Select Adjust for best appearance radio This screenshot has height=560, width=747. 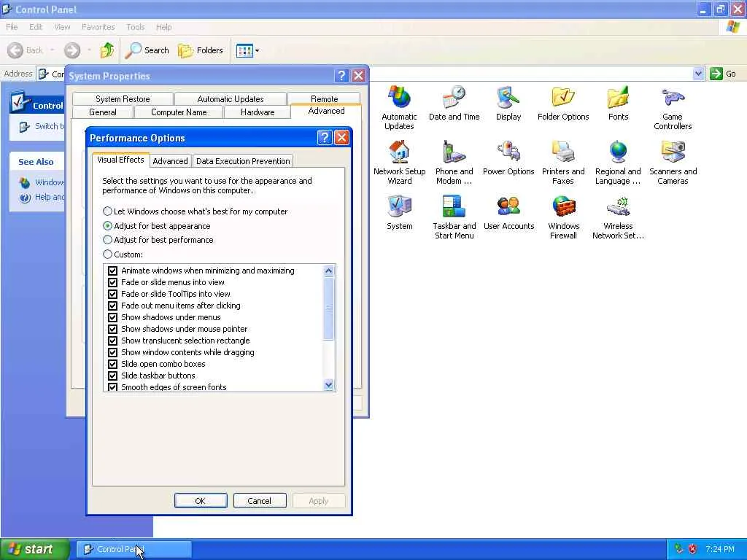pyautogui.click(x=108, y=226)
